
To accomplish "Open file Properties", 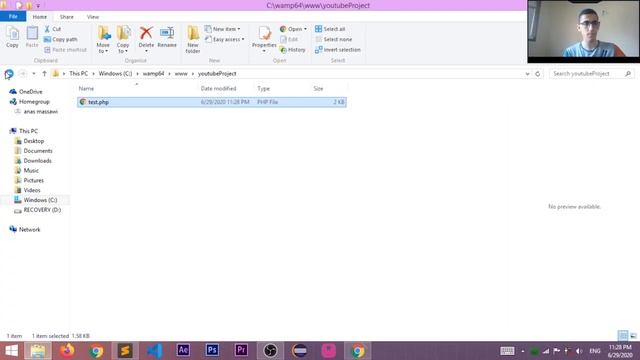I will pos(264,39).
